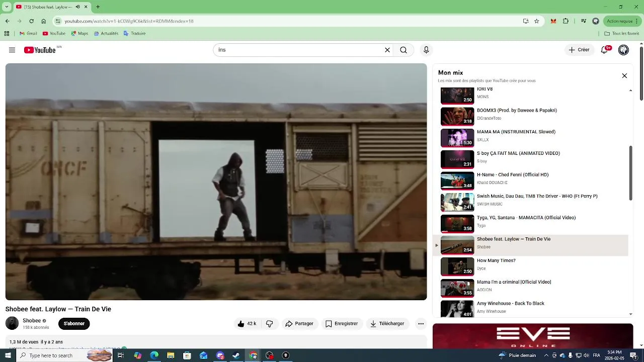View site information icon in address bar
The image size is (644, 362).
[58, 21]
